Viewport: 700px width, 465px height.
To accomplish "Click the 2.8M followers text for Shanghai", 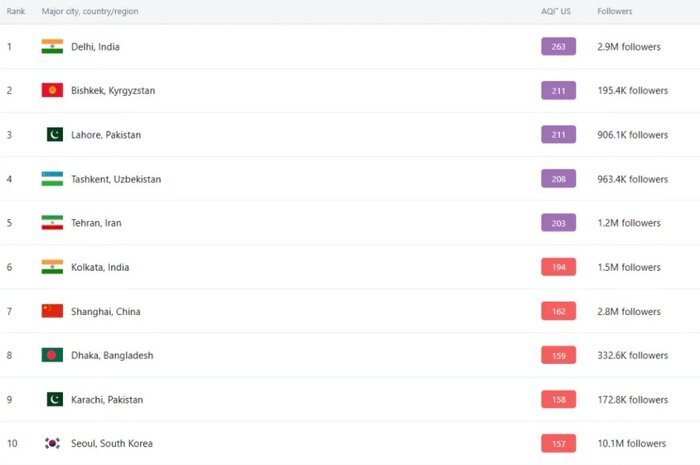I will point(629,311).
